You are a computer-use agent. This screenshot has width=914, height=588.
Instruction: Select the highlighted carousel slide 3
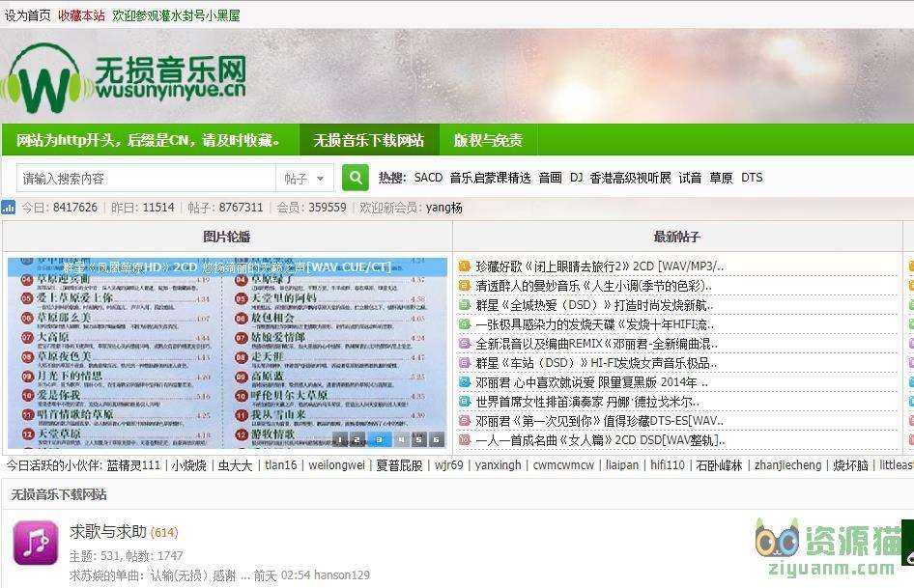click(379, 439)
